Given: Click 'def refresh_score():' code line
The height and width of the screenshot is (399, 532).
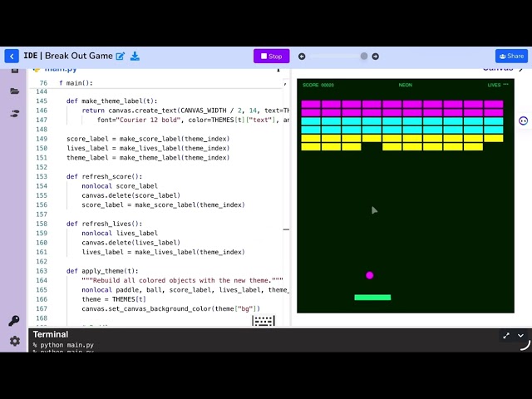Looking at the screenshot, I should point(105,176).
